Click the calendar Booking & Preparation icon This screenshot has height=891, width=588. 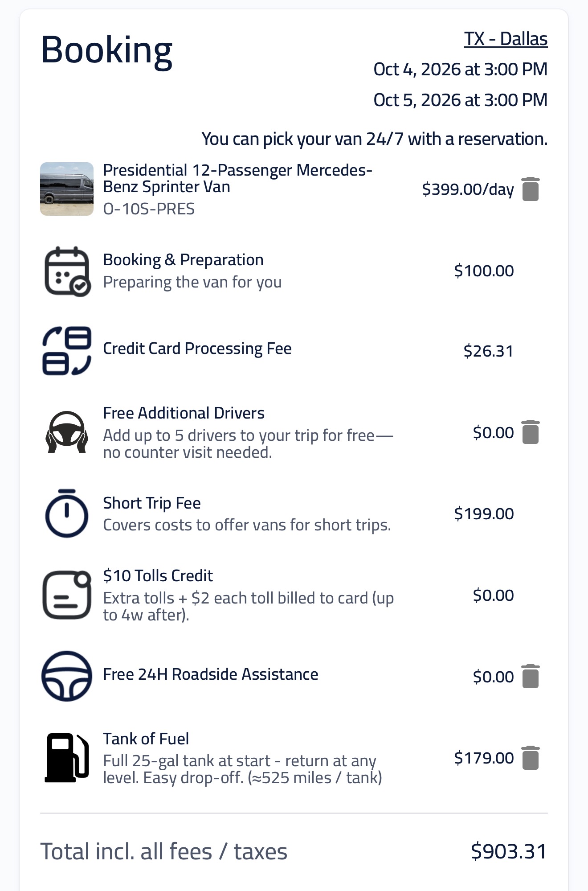(x=67, y=271)
